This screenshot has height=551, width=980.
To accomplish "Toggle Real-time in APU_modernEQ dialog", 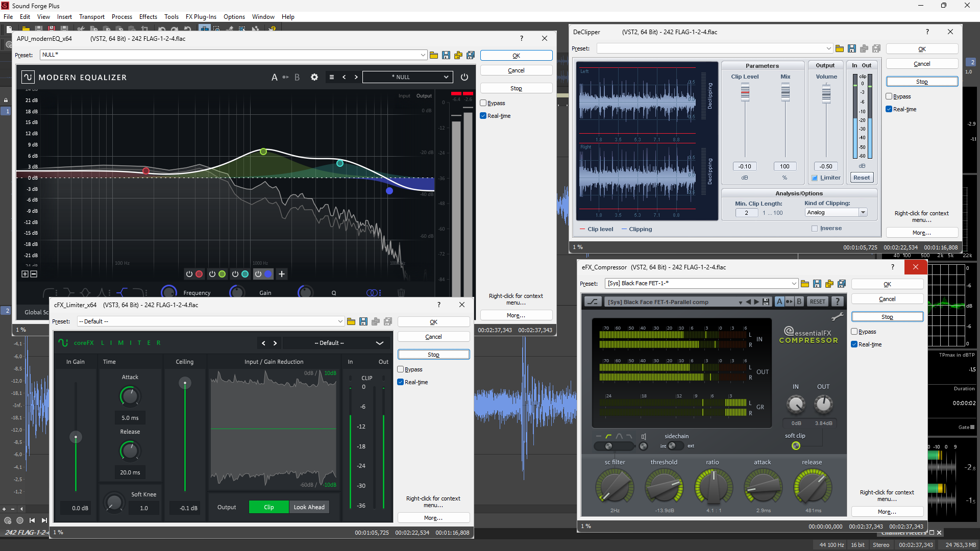I will point(483,116).
